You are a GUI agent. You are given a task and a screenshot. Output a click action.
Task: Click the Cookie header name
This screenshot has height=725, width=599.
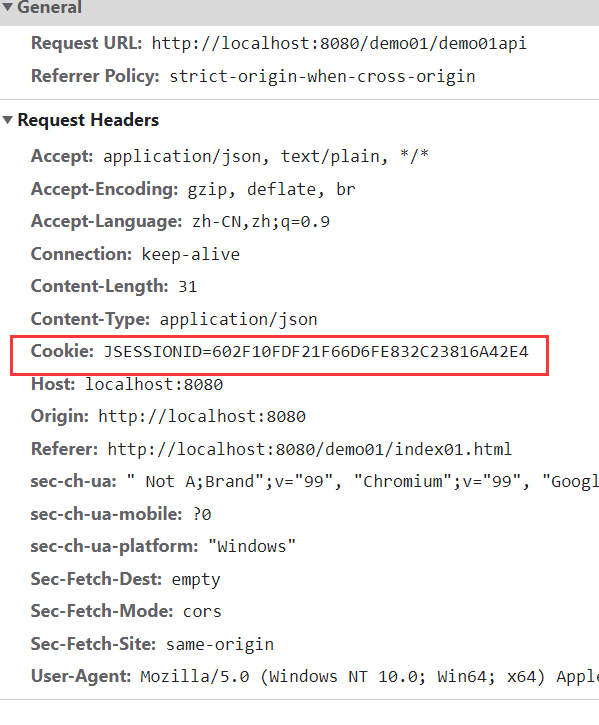click(62, 351)
